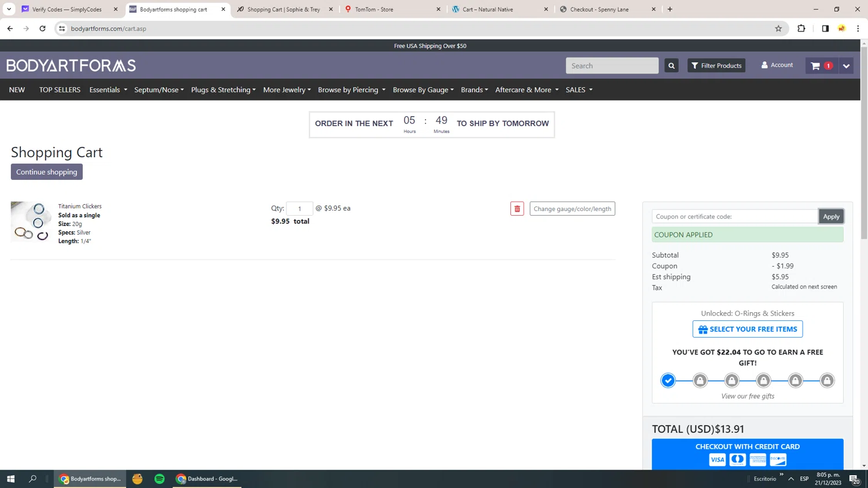Switch to Checkout Spenny Lane tab
The width and height of the screenshot is (868, 488).
click(606, 9)
